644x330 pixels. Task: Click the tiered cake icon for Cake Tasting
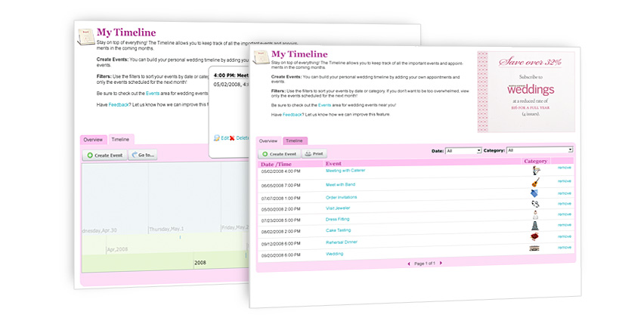point(534,226)
